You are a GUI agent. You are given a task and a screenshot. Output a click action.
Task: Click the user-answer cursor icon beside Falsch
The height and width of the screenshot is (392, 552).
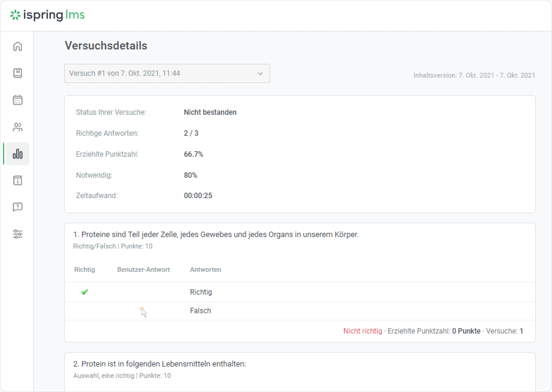[x=143, y=312]
